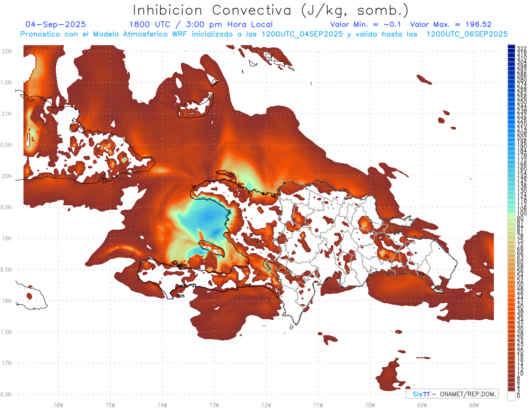
Task: Click the colorbar value "40"
Action: (520, 307)
